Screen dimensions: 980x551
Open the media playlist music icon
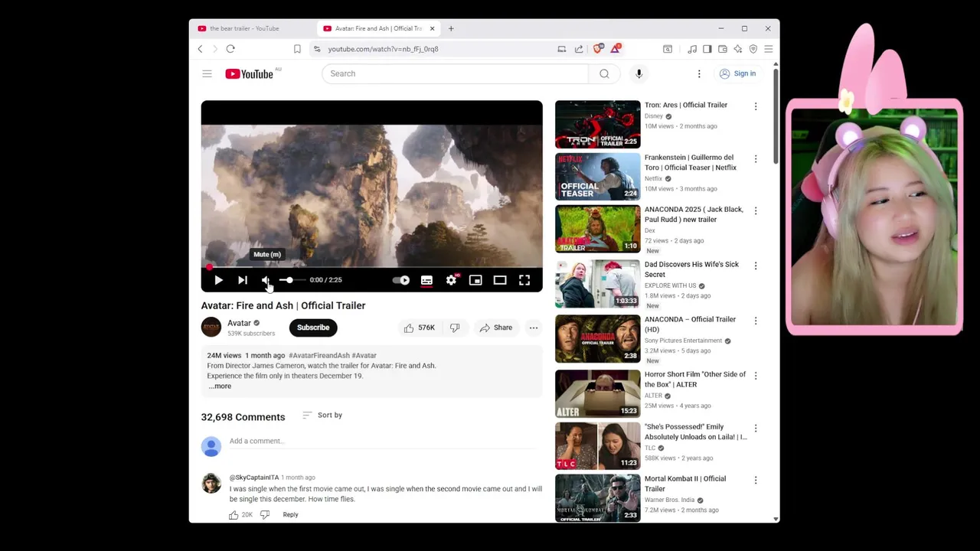tap(692, 49)
